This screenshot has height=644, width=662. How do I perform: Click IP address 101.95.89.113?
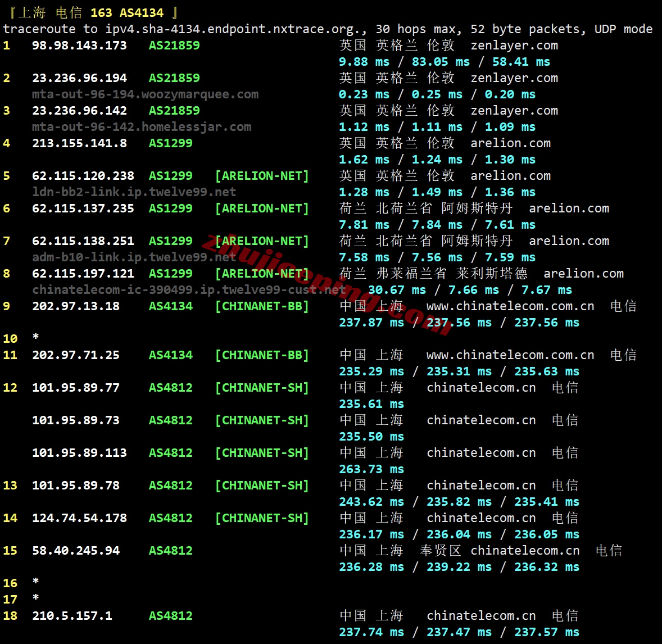click(79, 453)
